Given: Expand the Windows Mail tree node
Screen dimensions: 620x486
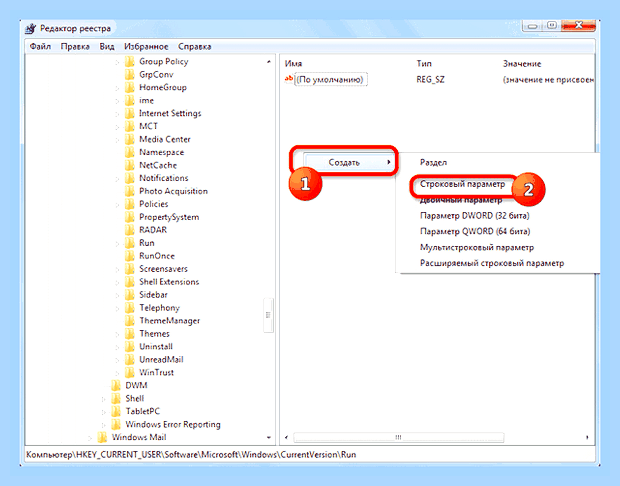Looking at the screenshot, I should 91,438.
